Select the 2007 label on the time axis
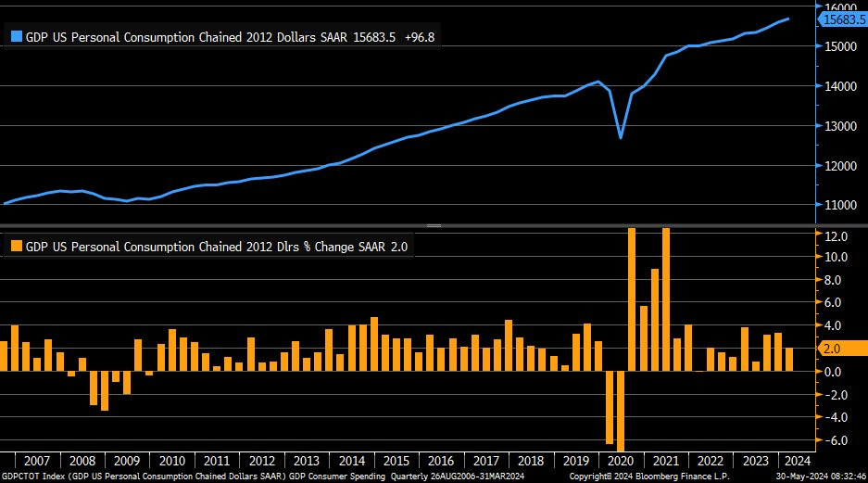868x483 pixels. (x=37, y=461)
